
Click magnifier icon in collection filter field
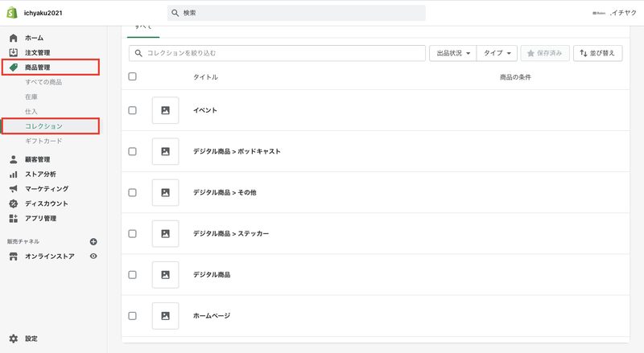click(x=138, y=53)
